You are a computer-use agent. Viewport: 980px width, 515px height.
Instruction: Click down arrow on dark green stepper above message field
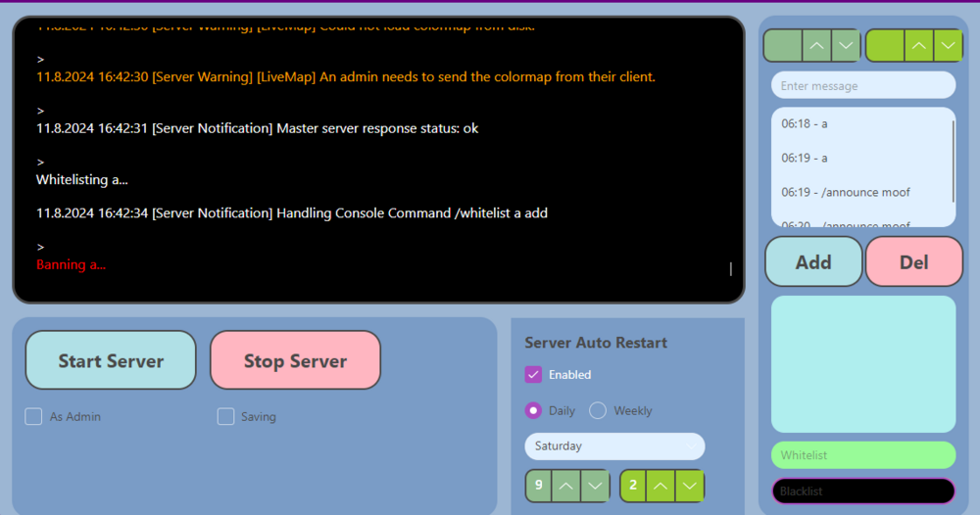tap(846, 45)
